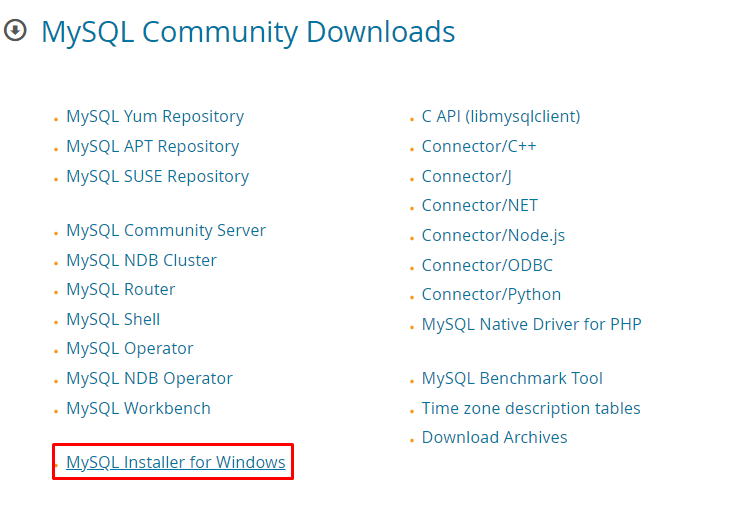The height and width of the screenshot is (508, 740).
Task: Click MySQL Installer for Windows
Action: 176,462
